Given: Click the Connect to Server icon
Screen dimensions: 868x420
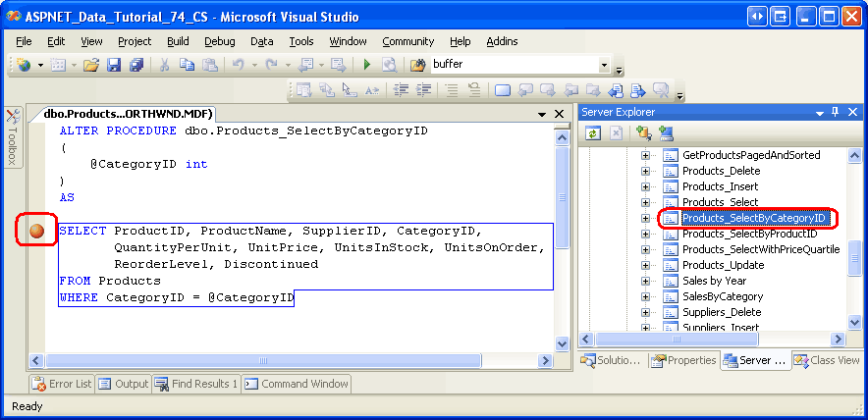Looking at the screenshot, I should 666,133.
